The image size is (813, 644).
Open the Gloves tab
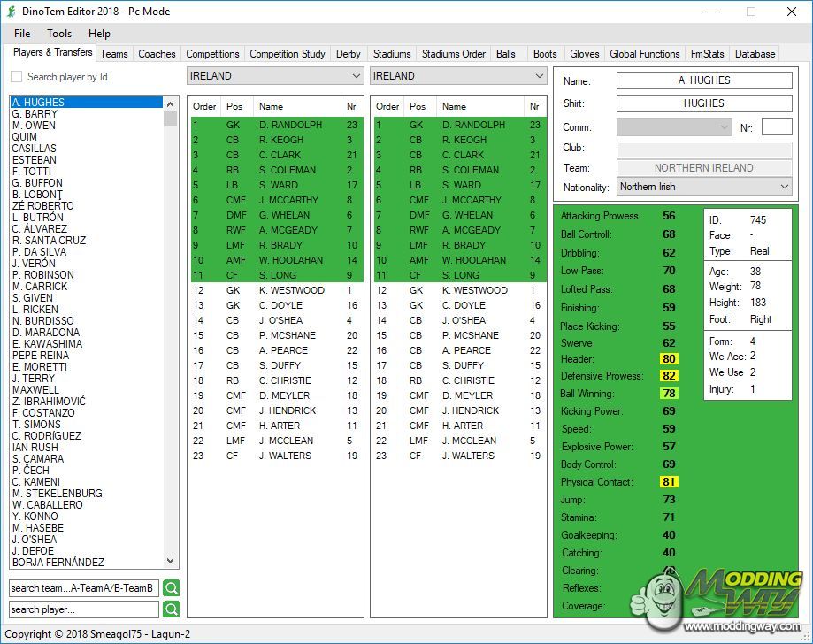[584, 54]
